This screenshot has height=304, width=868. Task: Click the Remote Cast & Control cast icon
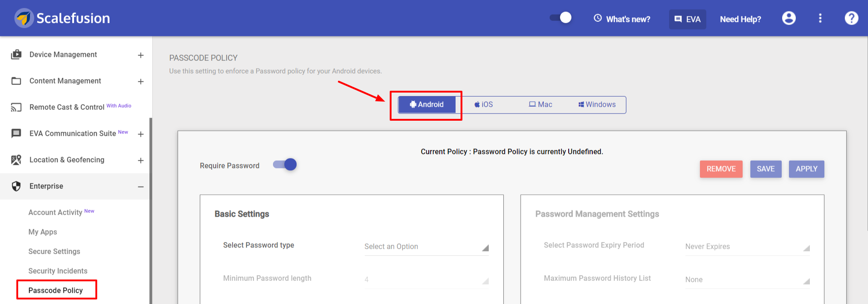click(x=16, y=107)
